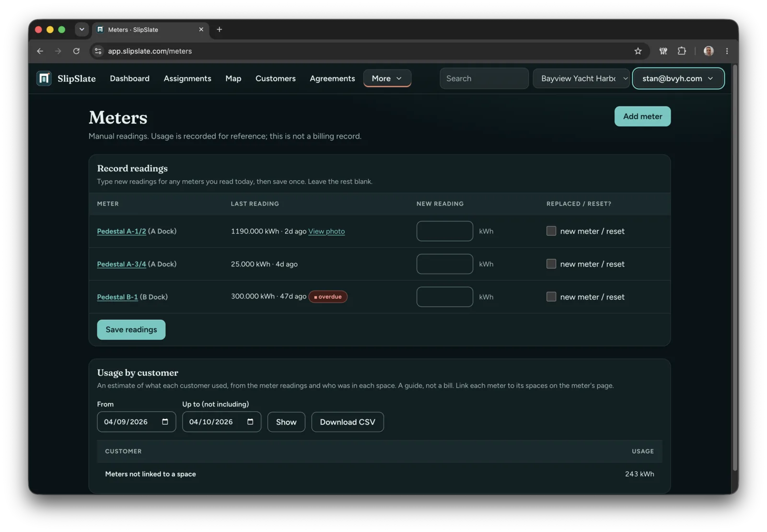767x532 pixels.
Task: Open the Assignments page
Action: pos(187,78)
